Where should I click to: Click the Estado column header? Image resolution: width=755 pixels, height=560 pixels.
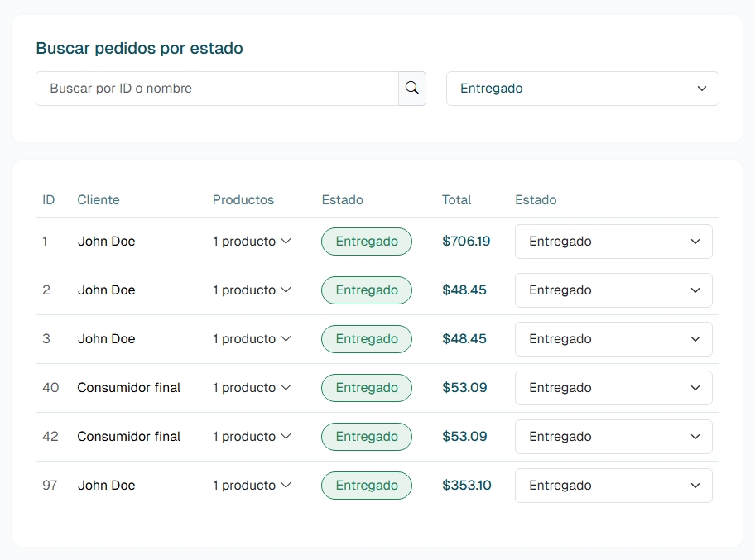click(341, 199)
